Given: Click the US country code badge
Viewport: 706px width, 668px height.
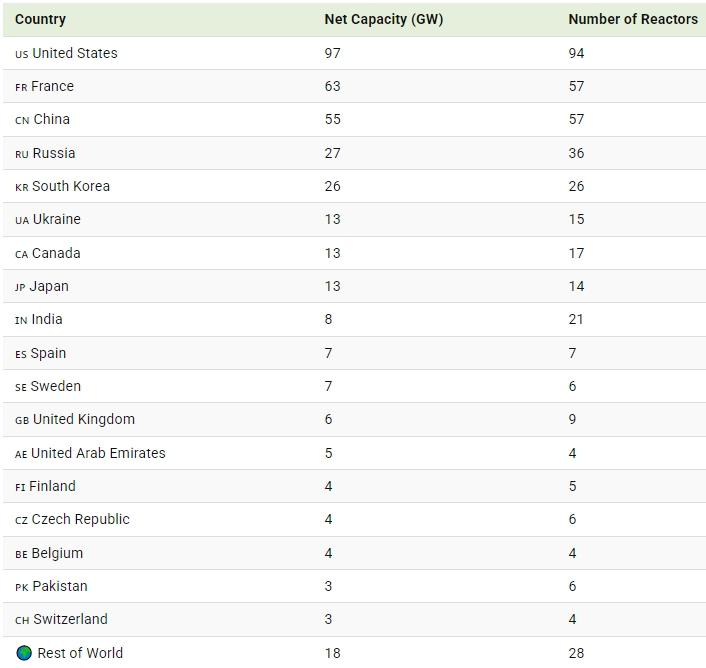Looking at the screenshot, I should (22, 54).
